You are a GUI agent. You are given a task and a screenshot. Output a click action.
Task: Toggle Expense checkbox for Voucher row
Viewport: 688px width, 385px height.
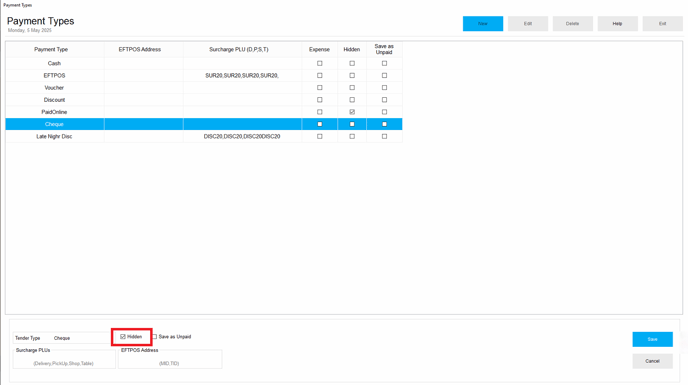319,88
